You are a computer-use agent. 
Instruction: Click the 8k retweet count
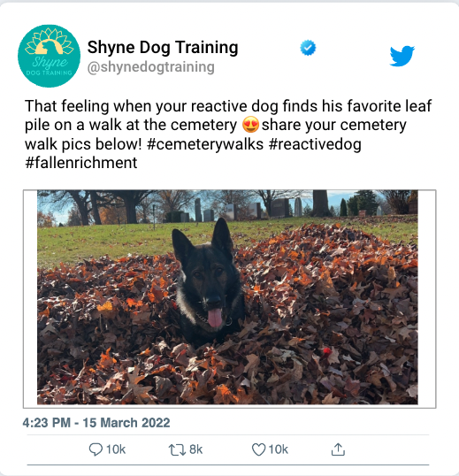coord(195,449)
